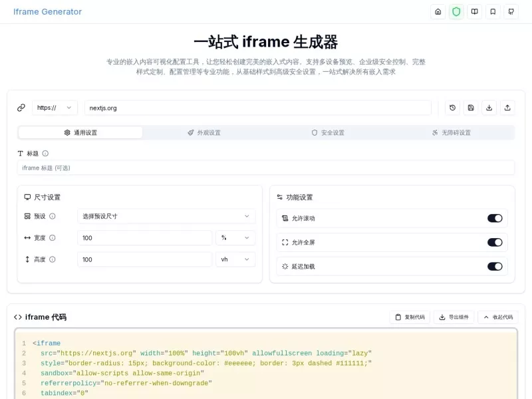Open the width unit % dropdown

tap(235, 238)
